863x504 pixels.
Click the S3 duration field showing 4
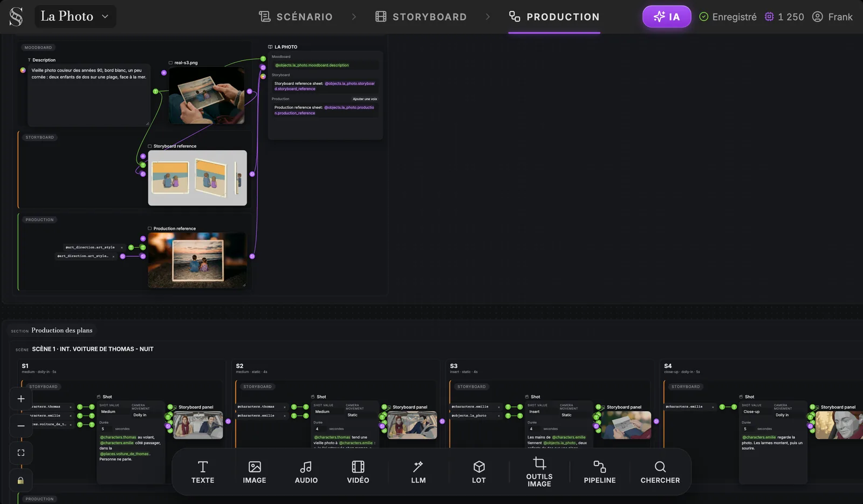535,429
